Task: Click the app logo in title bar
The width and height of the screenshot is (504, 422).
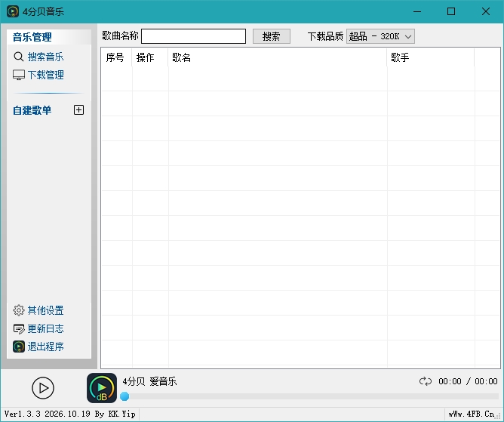Action: pos(13,11)
